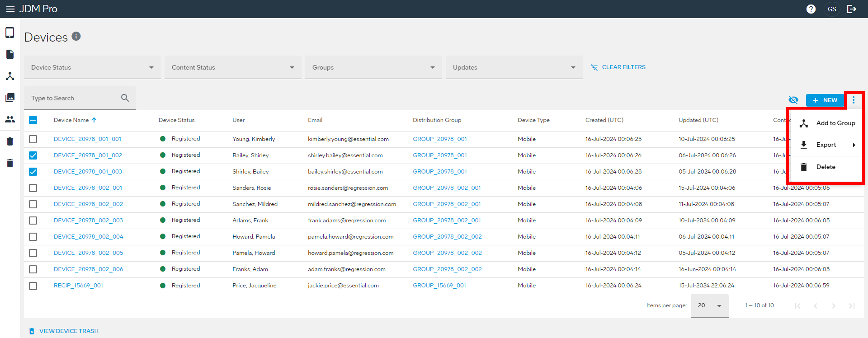Go to previous page of results
Image resolution: width=868 pixels, height=338 pixels.
pyautogui.click(x=816, y=306)
